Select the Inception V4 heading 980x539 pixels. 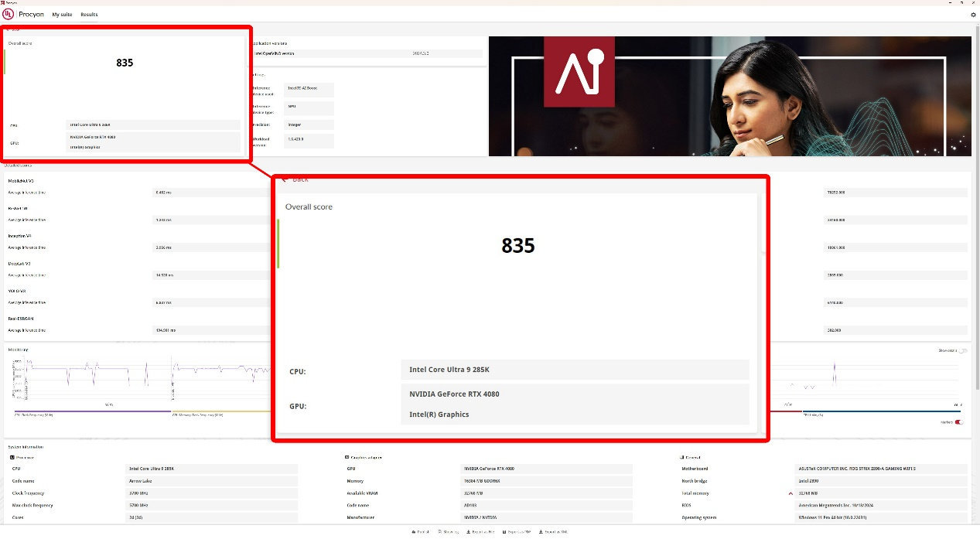point(19,236)
